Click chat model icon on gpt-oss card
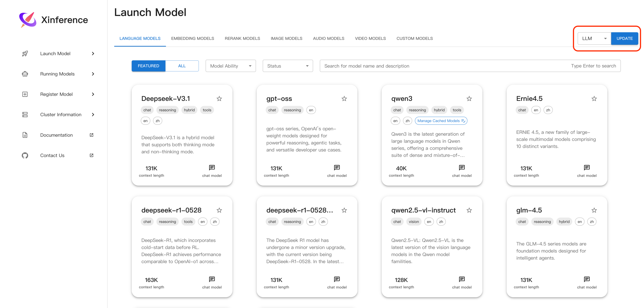The height and width of the screenshot is (308, 644). tap(337, 168)
